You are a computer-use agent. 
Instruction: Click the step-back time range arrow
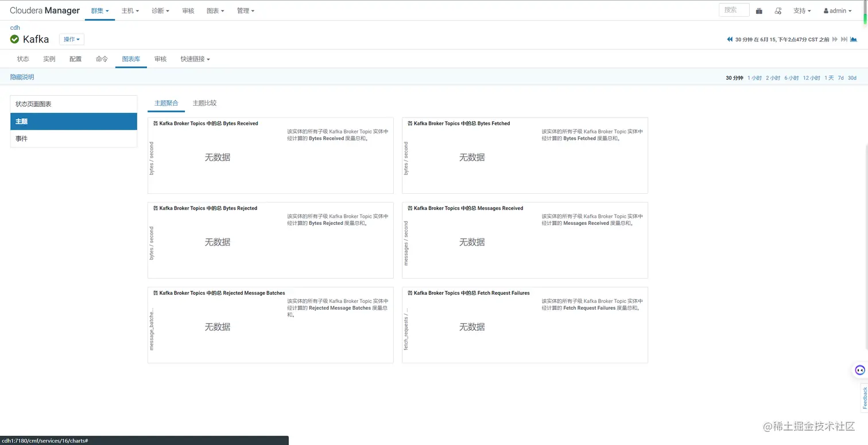pyautogui.click(x=730, y=39)
